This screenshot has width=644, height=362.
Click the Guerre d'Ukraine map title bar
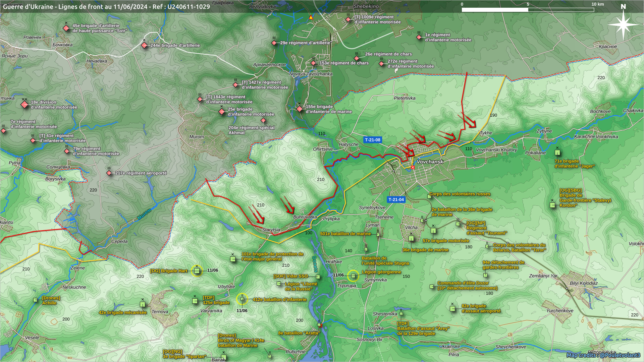106,7
